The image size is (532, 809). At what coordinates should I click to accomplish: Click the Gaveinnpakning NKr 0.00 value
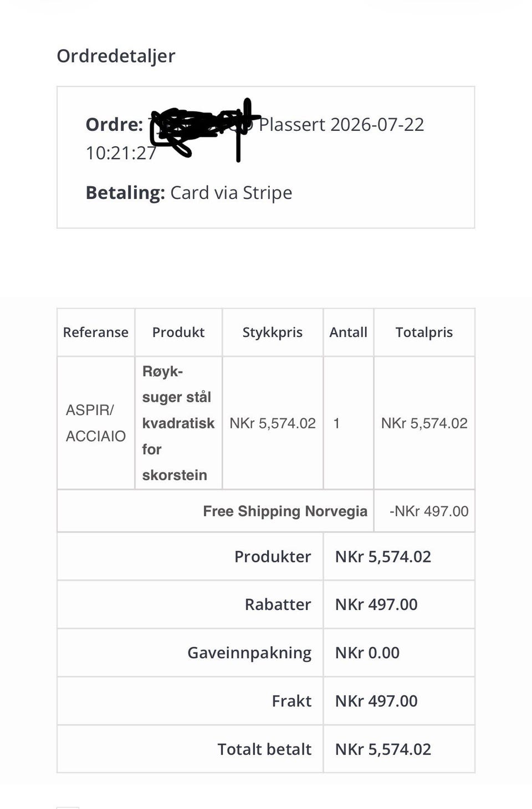coord(367,653)
